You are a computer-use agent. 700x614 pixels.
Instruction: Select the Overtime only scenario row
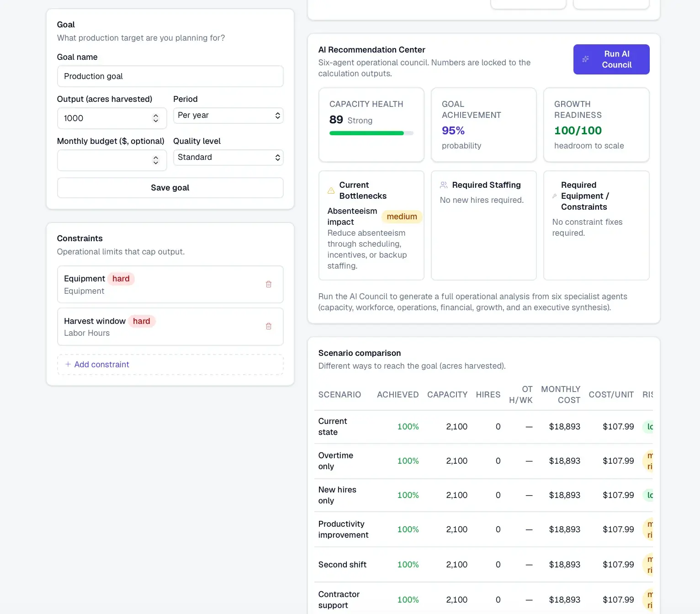pyautogui.click(x=483, y=461)
